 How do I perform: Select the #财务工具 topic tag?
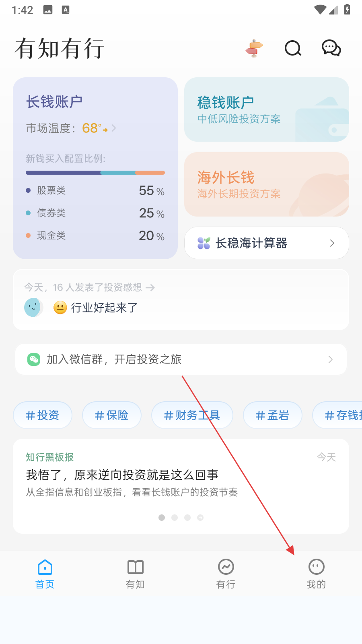click(x=192, y=415)
